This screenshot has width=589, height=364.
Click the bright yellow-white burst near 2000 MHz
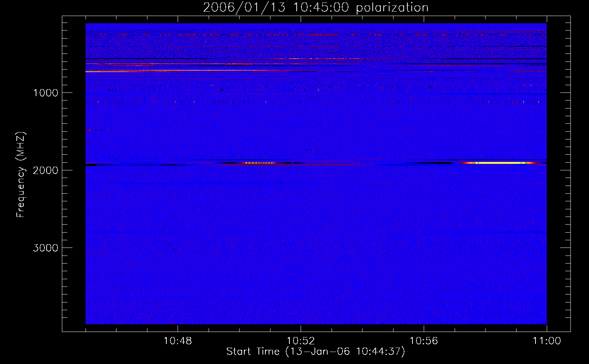499,163
